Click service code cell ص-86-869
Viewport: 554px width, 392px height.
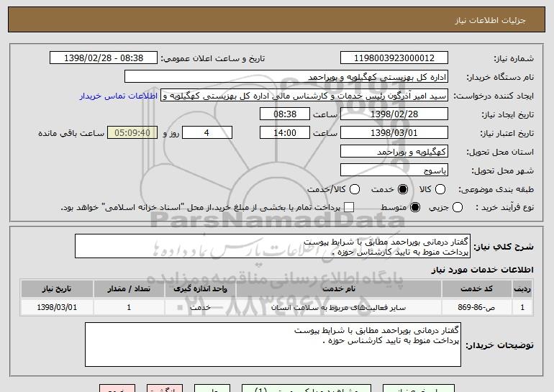pos(476,307)
